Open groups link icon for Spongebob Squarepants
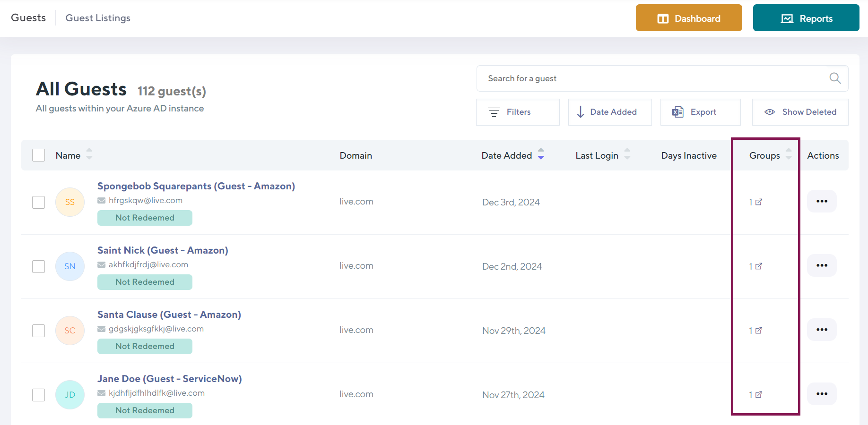The image size is (868, 425). 758,202
